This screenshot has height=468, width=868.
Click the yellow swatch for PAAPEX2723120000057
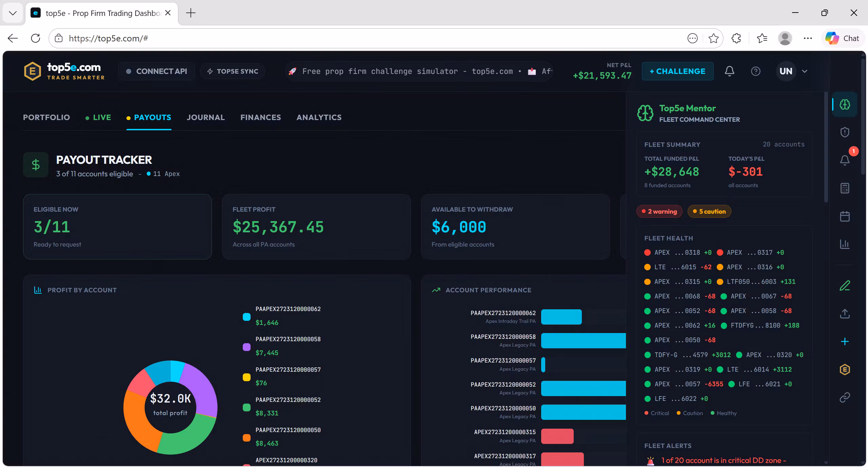coord(247,377)
